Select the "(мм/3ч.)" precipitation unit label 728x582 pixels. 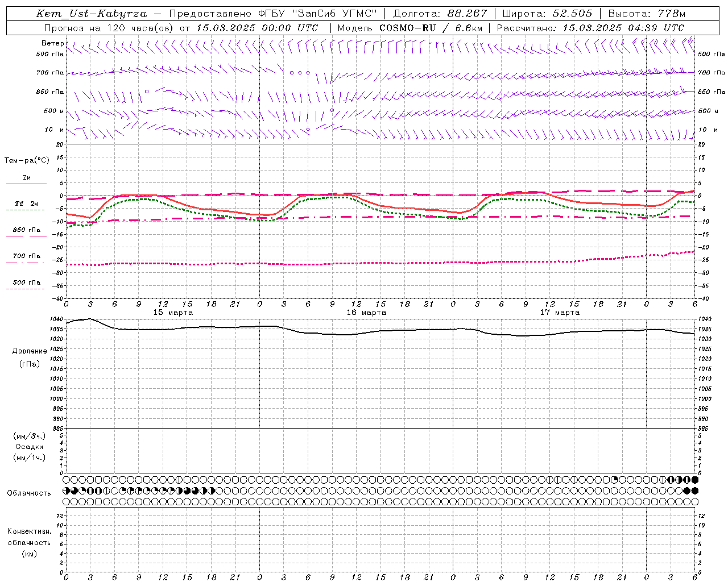[x=30, y=436]
